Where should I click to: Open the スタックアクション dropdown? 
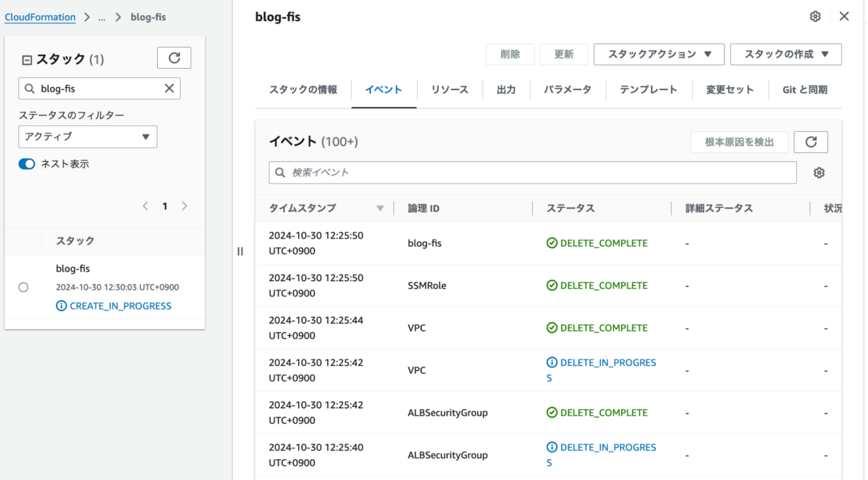pos(658,54)
